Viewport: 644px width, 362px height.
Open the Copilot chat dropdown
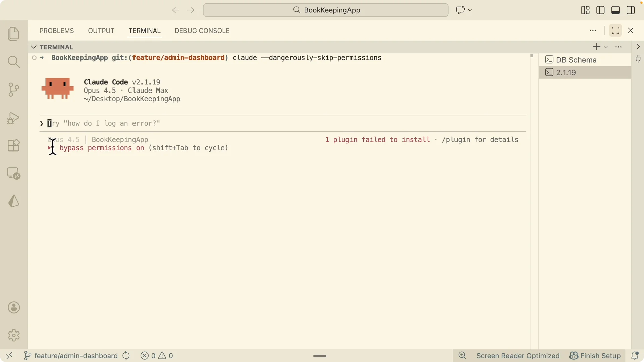(x=470, y=10)
